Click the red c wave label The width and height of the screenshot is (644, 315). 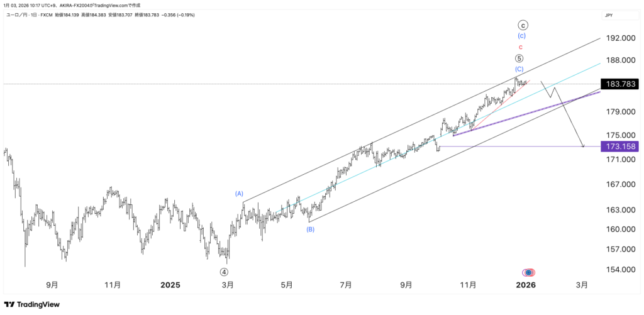click(520, 47)
